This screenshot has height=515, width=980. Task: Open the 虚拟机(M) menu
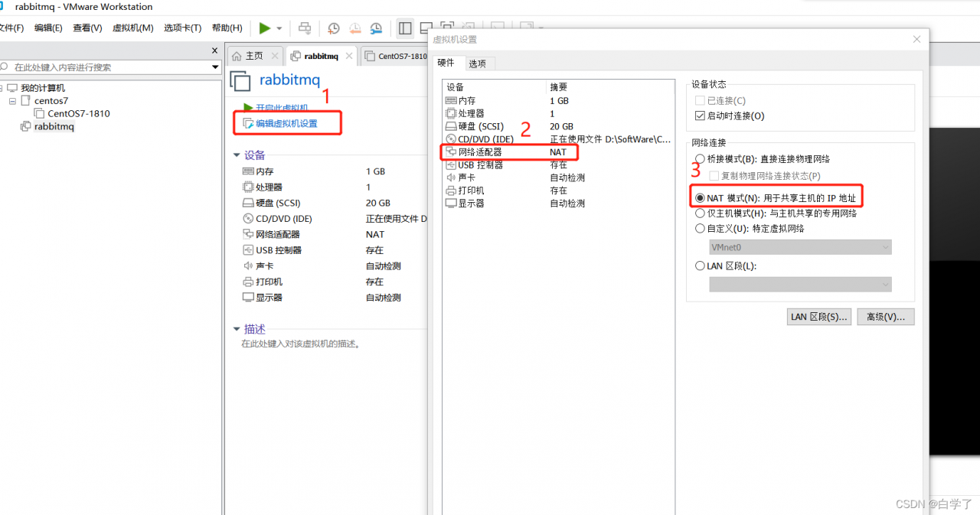coord(132,28)
